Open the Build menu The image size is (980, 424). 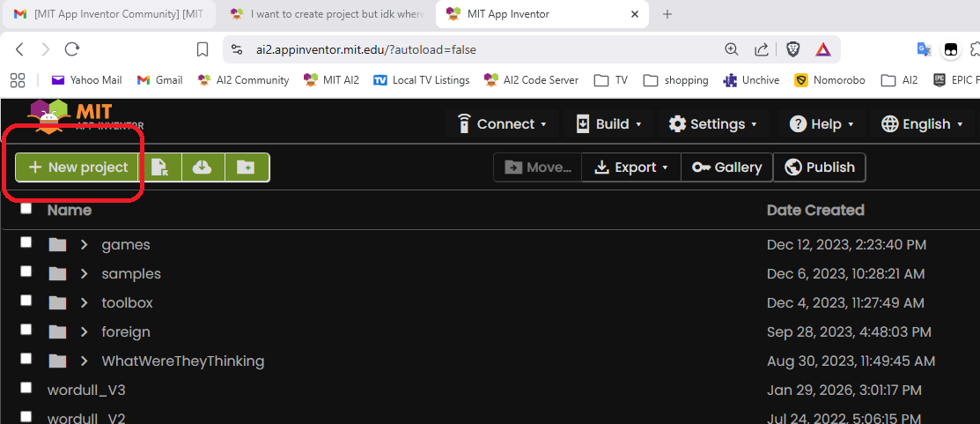(x=608, y=123)
